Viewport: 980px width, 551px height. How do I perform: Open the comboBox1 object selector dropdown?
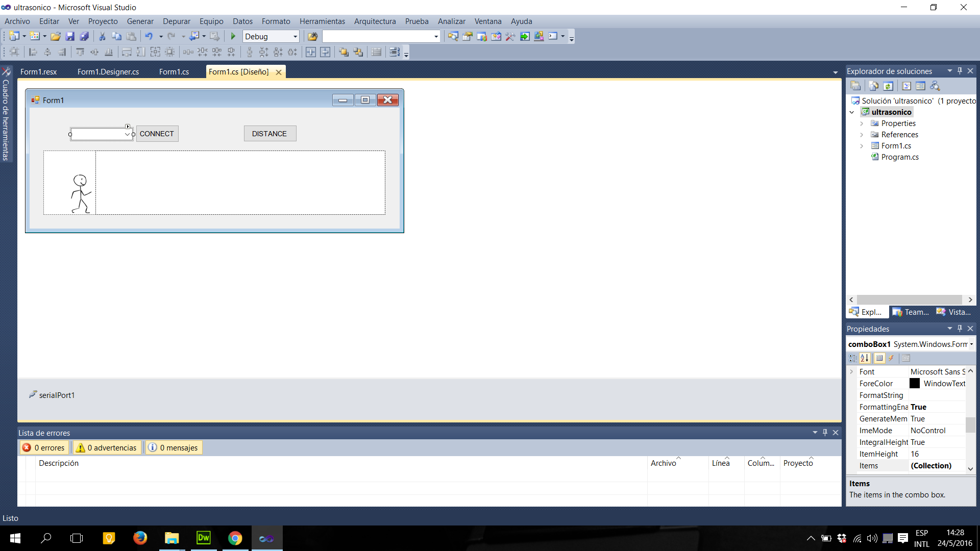pos(971,344)
